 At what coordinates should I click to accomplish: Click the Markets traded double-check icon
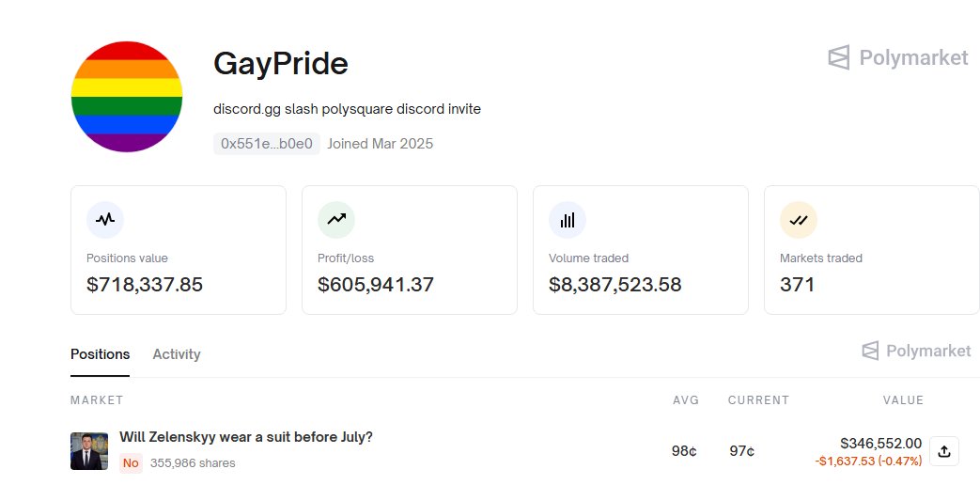click(799, 219)
